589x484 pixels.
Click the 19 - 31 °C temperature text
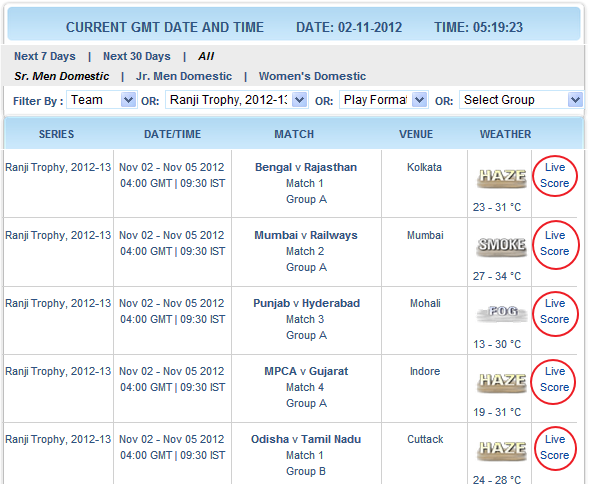[497, 412]
